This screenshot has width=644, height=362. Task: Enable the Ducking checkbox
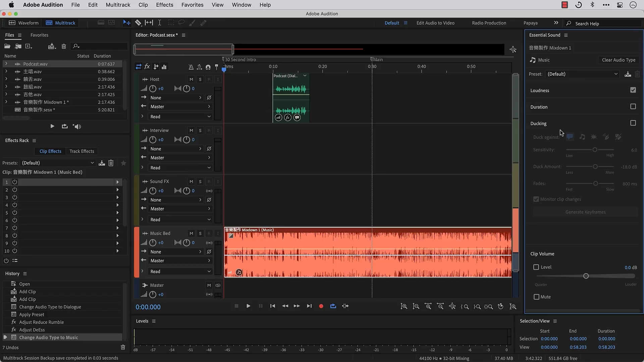tap(633, 123)
